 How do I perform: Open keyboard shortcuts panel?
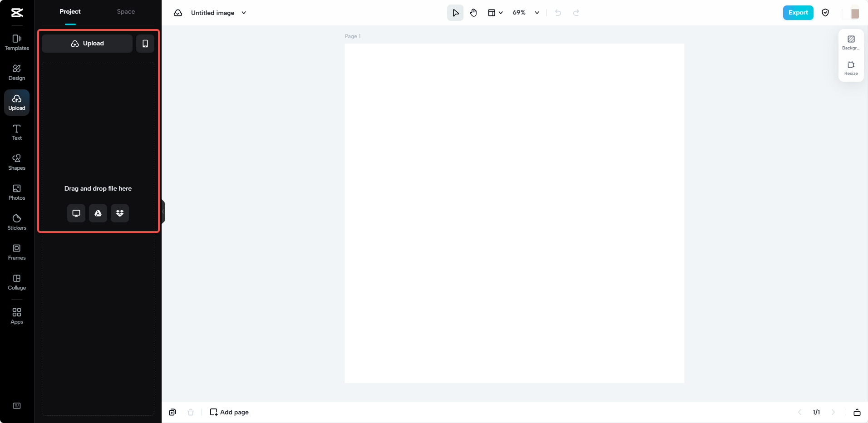coord(17,406)
